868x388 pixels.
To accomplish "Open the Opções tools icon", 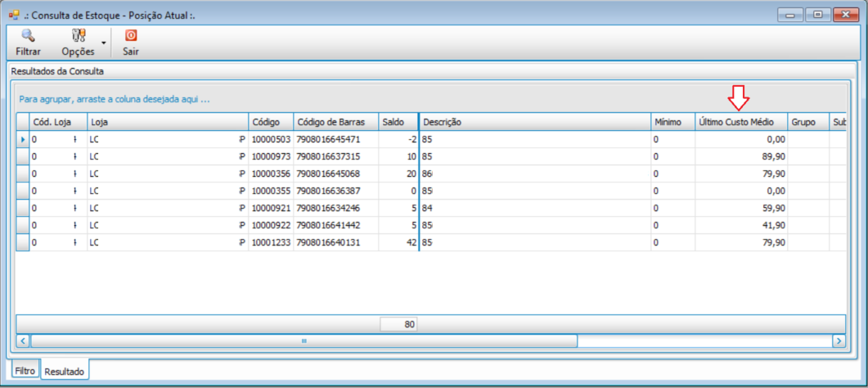I will pos(78,37).
